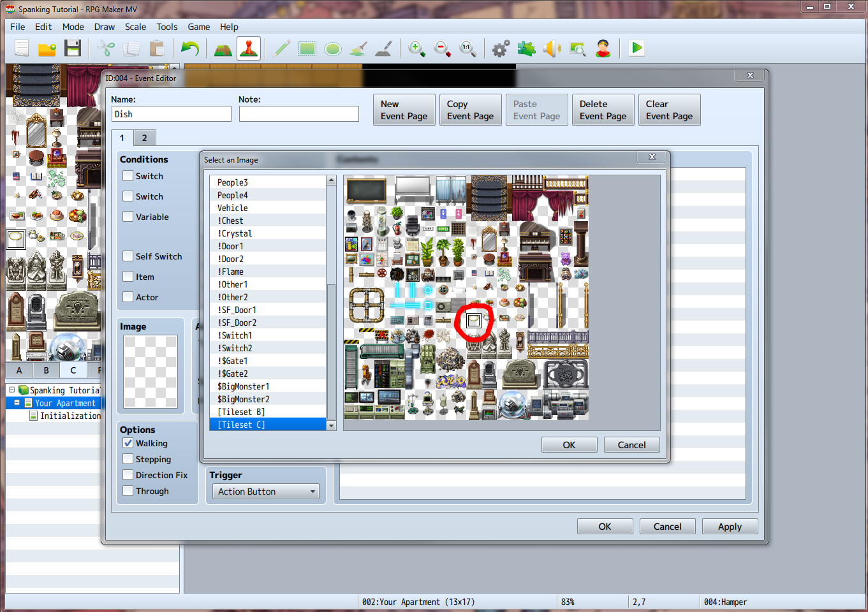Switch to Event mode icon

[x=249, y=48]
